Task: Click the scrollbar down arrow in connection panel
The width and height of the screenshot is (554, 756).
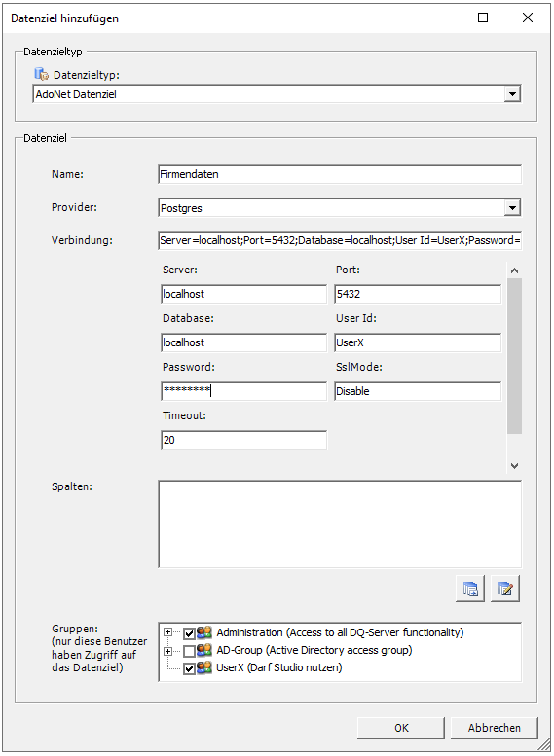Action: (x=514, y=465)
